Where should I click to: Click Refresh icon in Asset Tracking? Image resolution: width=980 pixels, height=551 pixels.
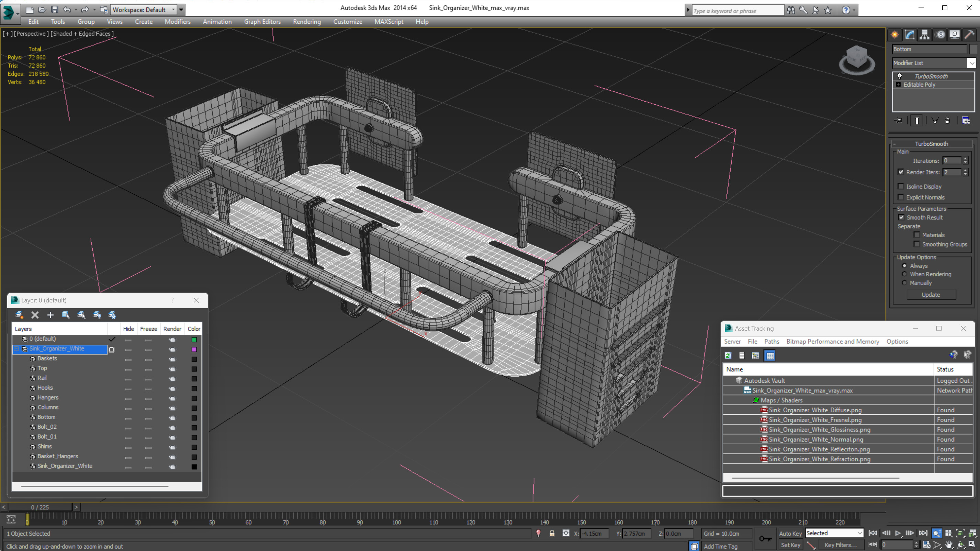(x=728, y=356)
